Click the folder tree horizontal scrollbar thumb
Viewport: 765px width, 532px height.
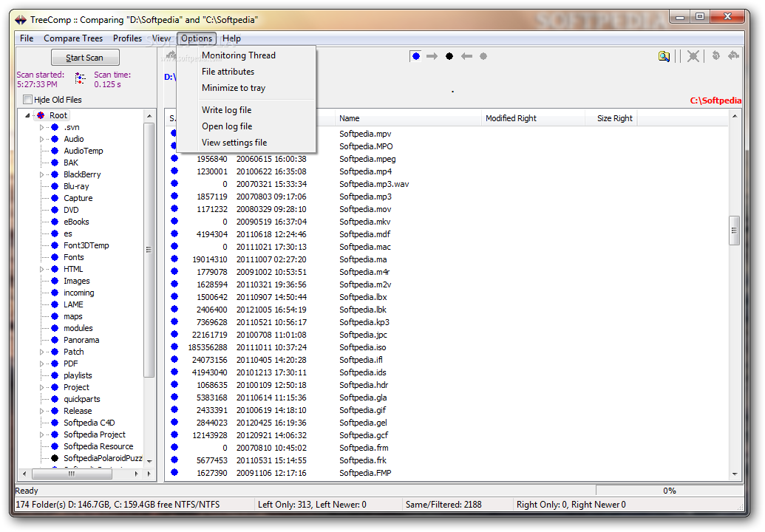tap(72, 474)
